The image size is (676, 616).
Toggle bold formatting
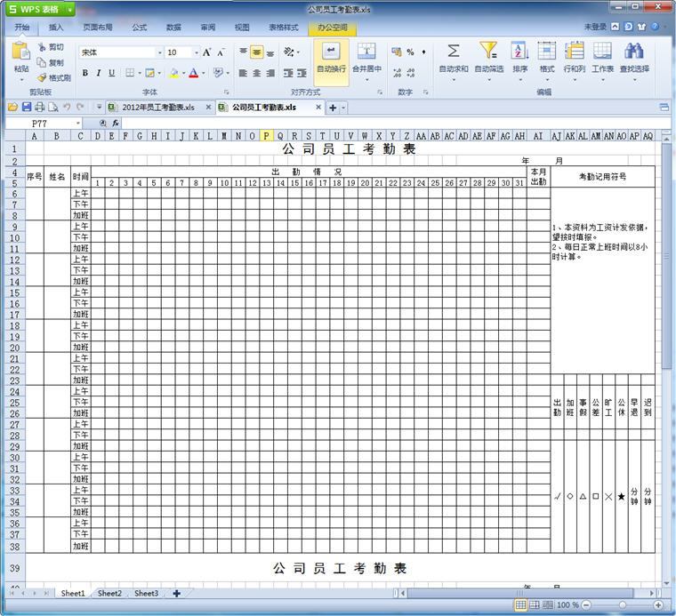(x=85, y=73)
